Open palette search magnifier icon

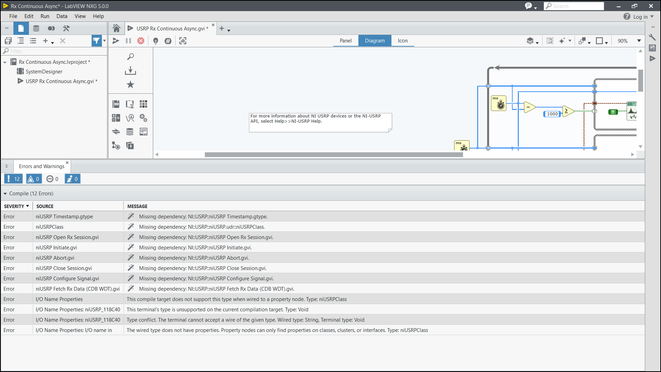[x=131, y=57]
